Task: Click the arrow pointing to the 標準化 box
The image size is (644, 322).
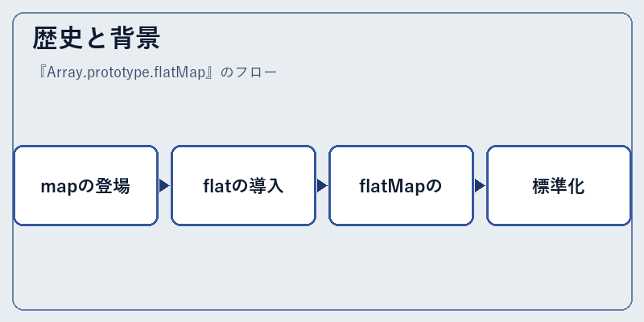Action: 480,186
